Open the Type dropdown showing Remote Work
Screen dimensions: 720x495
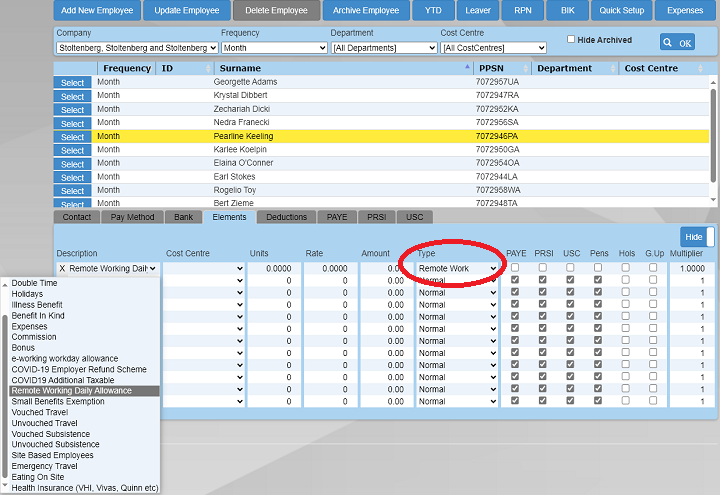(x=457, y=269)
